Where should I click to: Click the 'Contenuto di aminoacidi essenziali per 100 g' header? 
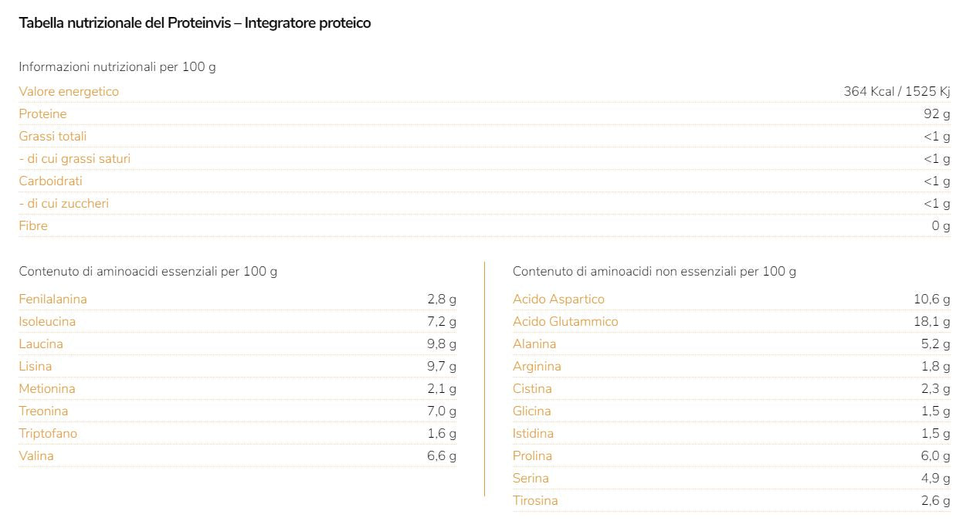pos(148,271)
